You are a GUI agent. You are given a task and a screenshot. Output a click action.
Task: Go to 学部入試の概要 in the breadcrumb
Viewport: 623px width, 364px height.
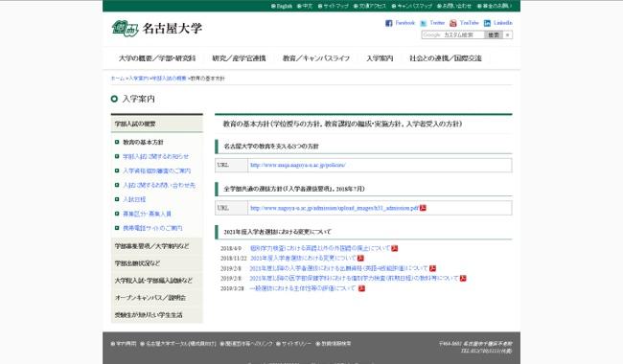coord(170,79)
